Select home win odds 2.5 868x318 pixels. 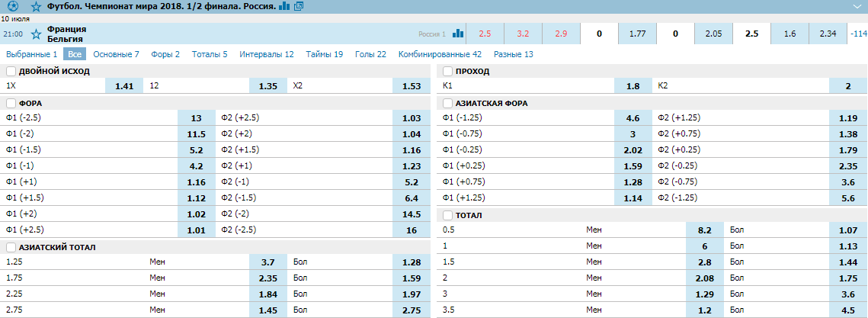(485, 34)
